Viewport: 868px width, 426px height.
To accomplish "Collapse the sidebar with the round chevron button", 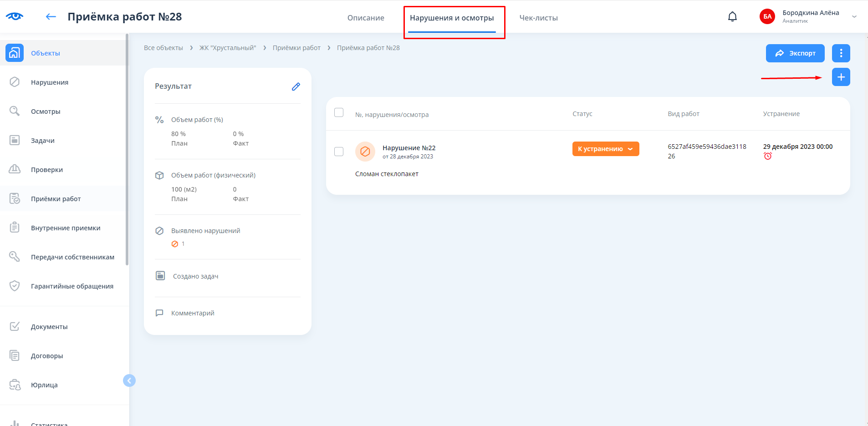I will (129, 380).
